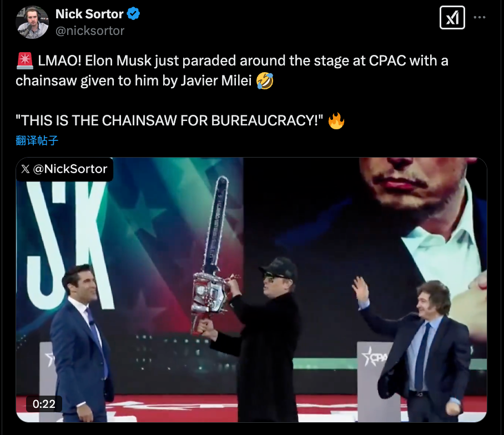Click the blue verified badge
This screenshot has width=504, height=435.
click(134, 14)
